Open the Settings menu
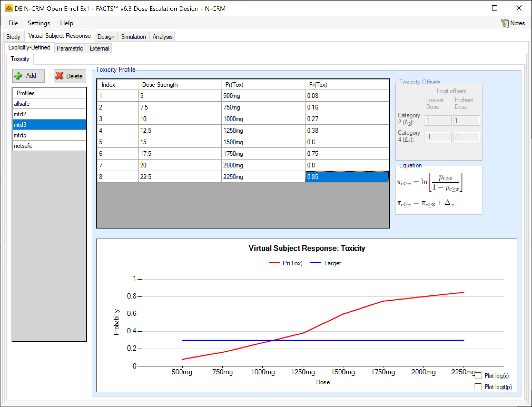This screenshot has width=532, height=407. pyautogui.click(x=39, y=23)
